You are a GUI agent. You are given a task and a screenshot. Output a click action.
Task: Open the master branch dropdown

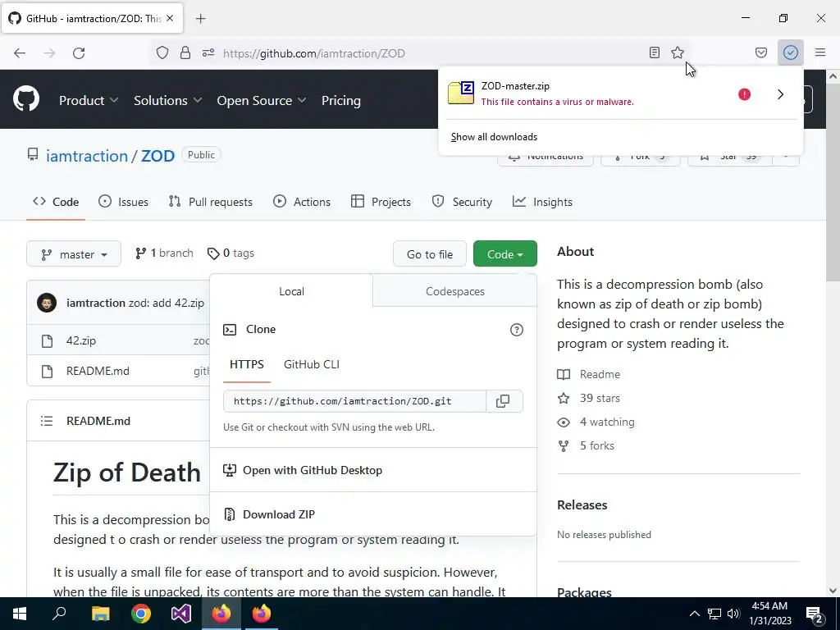click(x=74, y=254)
